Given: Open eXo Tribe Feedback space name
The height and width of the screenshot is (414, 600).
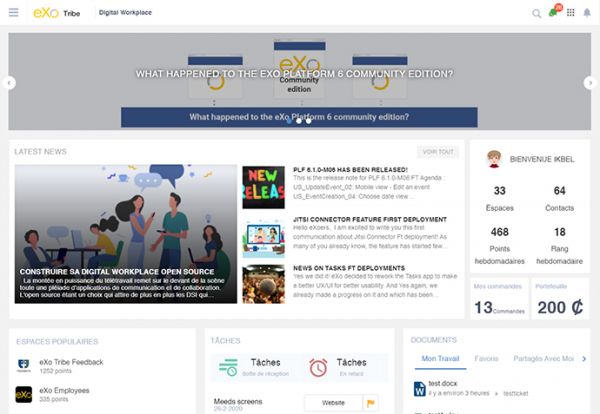Looking at the screenshot, I should click(x=71, y=362).
